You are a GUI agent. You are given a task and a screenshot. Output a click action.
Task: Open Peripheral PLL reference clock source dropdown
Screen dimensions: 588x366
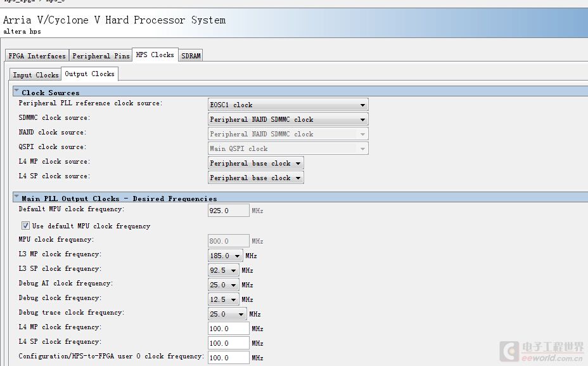click(288, 105)
